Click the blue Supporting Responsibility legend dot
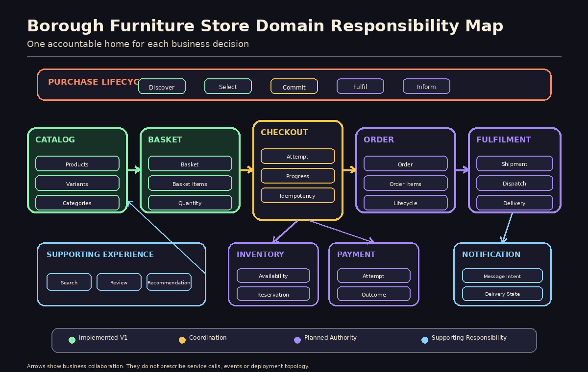Image resolution: width=588 pixels, height=372 pixels. [x=425, y=340]
